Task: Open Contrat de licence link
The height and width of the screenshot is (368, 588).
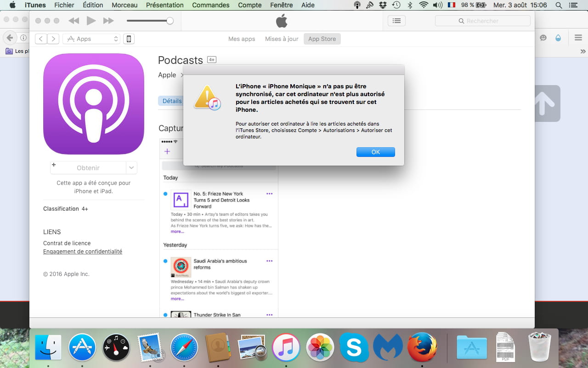Action: (67, 243)
